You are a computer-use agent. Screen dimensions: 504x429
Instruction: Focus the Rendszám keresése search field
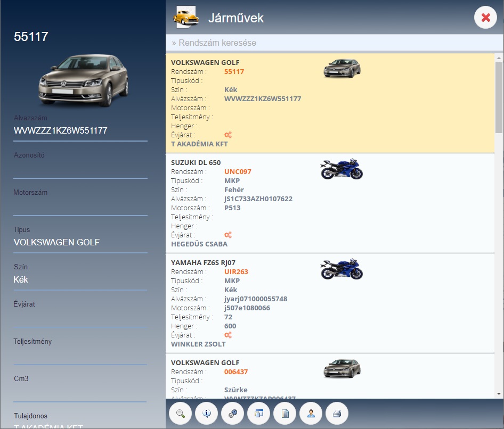(x=334, y=43)
